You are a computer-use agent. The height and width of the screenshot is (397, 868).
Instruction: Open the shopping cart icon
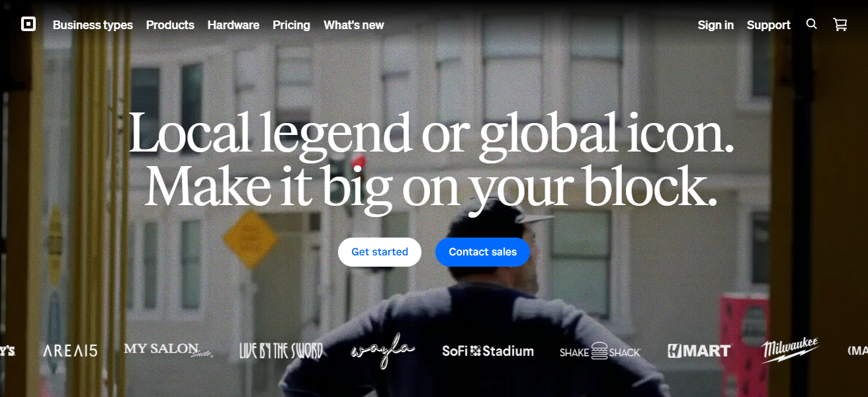tap(840, 24)
